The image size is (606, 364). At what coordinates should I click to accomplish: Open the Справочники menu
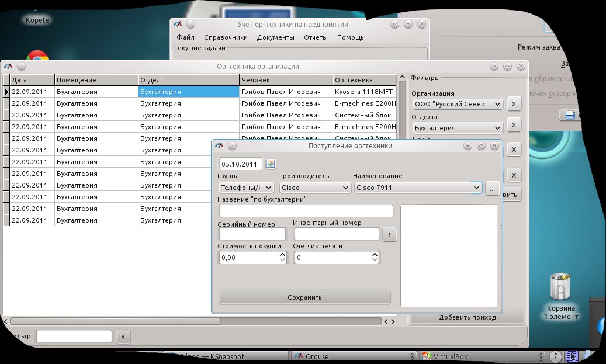226,37
